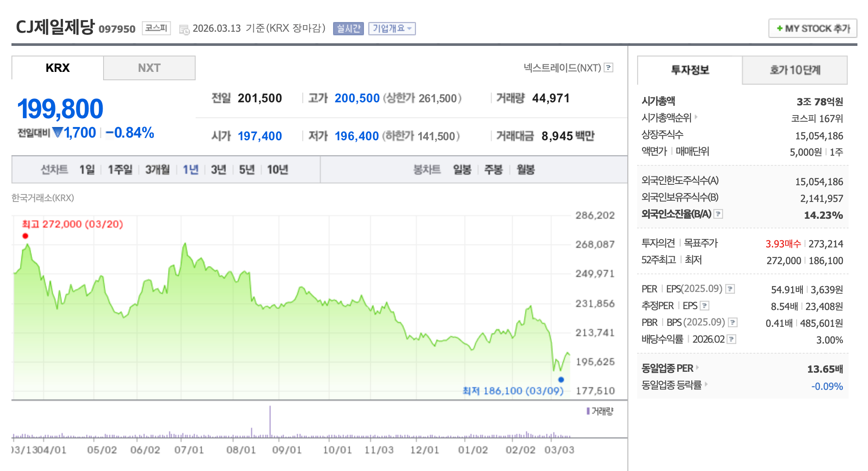Viewport: 868px width, 471px height.
Task: Select 5년 chart range
Action: click(x=247, y=170)
